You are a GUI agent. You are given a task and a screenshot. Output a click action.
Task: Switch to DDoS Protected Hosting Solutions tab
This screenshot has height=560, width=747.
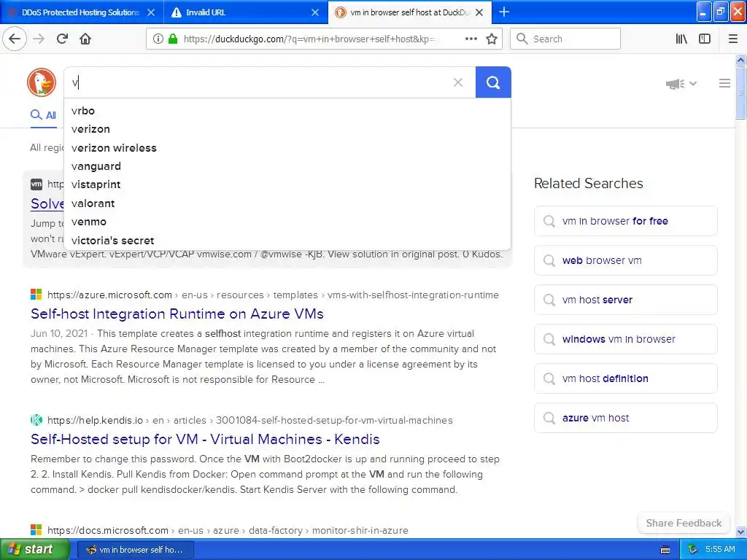pos(82,12)
